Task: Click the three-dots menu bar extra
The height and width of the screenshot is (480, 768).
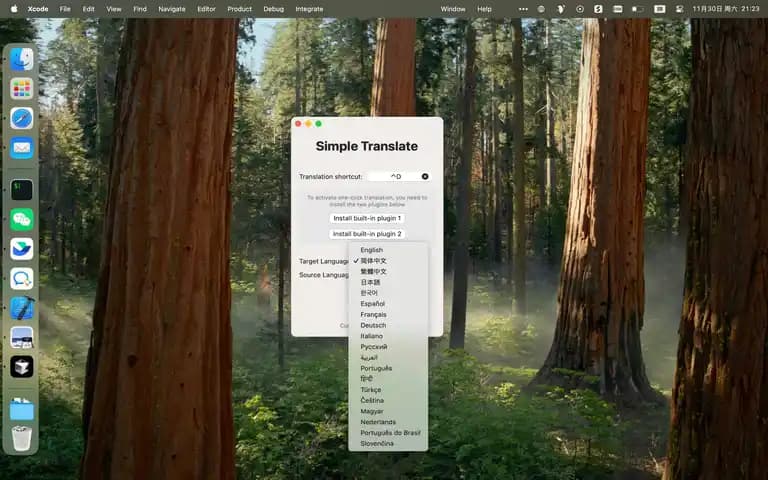Action: tap(523, 9)
